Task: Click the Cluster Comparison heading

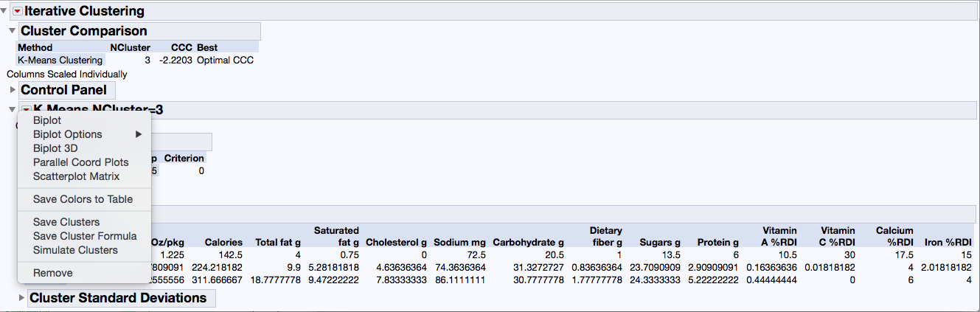Action: point(84,31)
